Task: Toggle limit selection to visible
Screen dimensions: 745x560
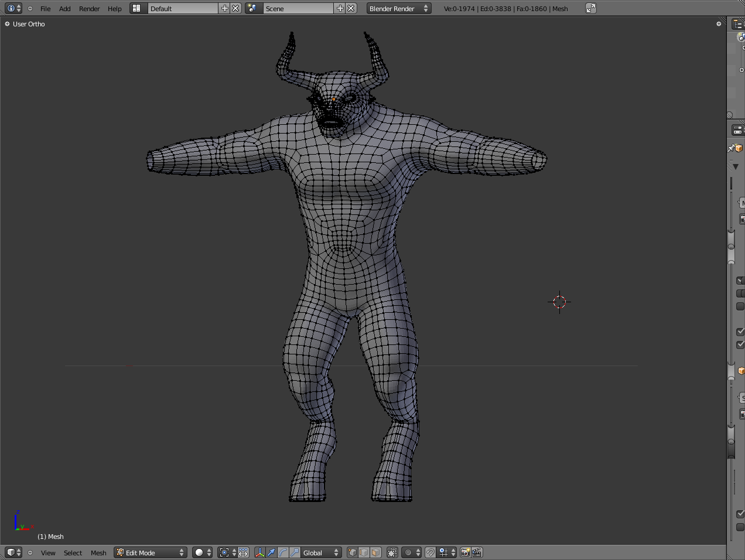Action: pos(392,552)
